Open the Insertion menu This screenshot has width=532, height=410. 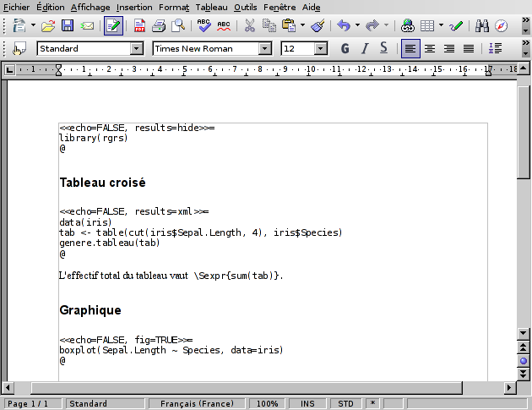pos(134,6)
